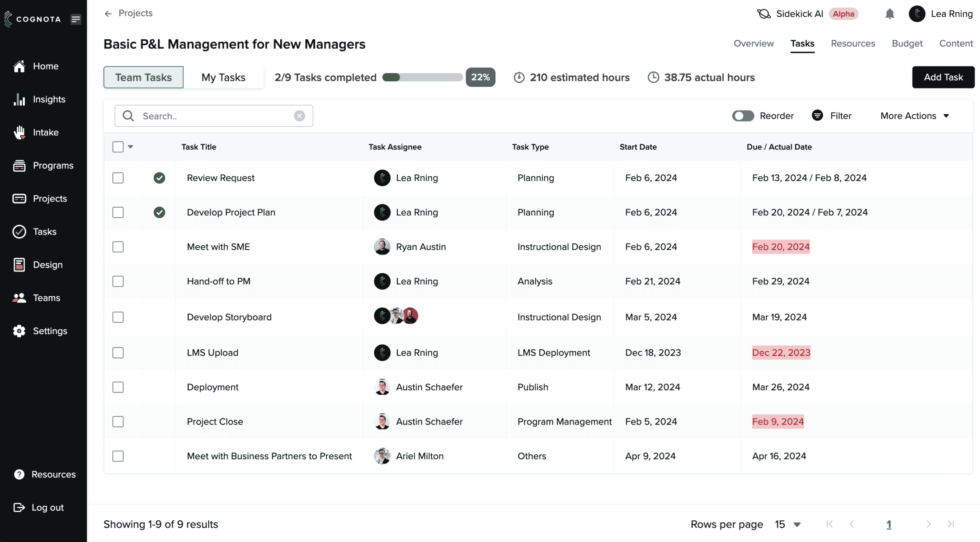Click the Add Task button
This screenshot has width=980, height=542.
[x=943, y=77]
